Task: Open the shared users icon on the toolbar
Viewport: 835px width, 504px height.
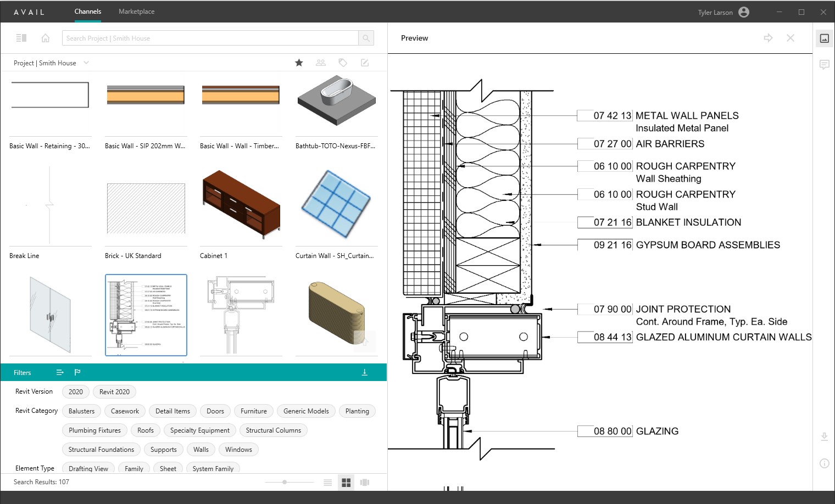Action: [x=321, y=63]
